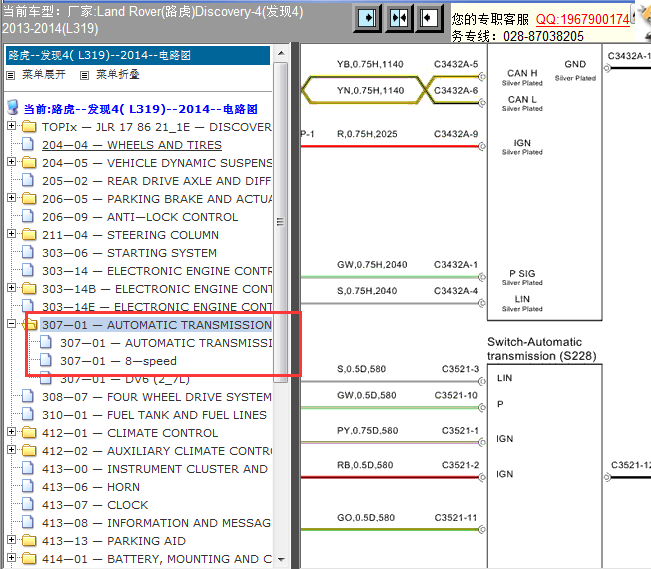Expand the 413-13 Parking Aid node
Image resolution: width=651 pixels, height=569 pixels.
point(12,540)
